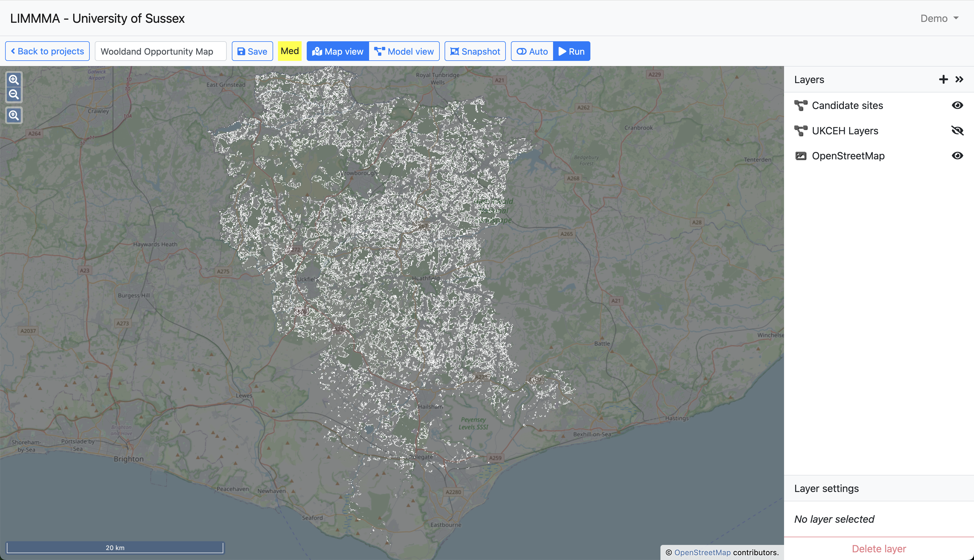
Task: Click the OpenStreetMap image layer icon
Action: (801, 156)
